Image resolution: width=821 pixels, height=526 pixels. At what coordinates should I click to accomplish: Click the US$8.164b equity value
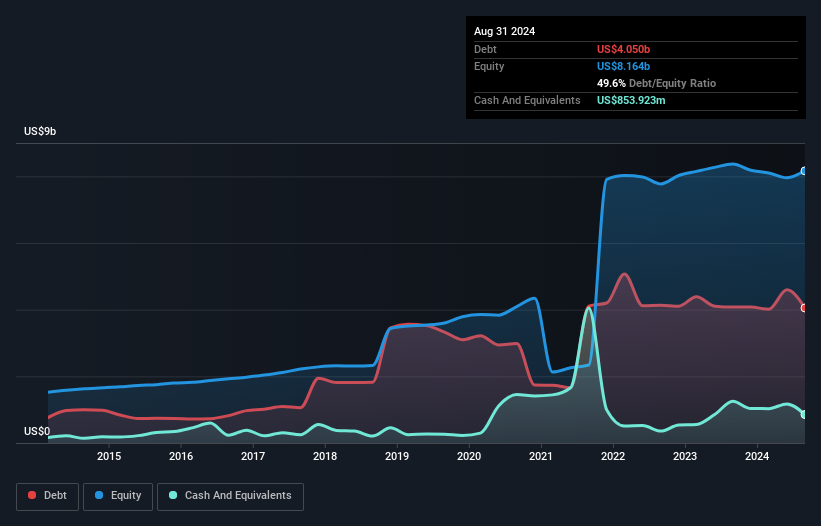(x=623, y=66)
